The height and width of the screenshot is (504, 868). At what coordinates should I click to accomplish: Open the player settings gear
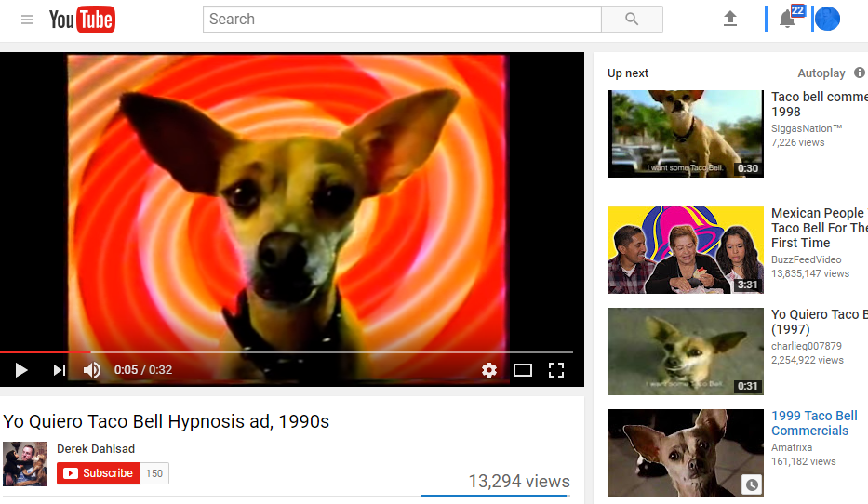point(488,369)
